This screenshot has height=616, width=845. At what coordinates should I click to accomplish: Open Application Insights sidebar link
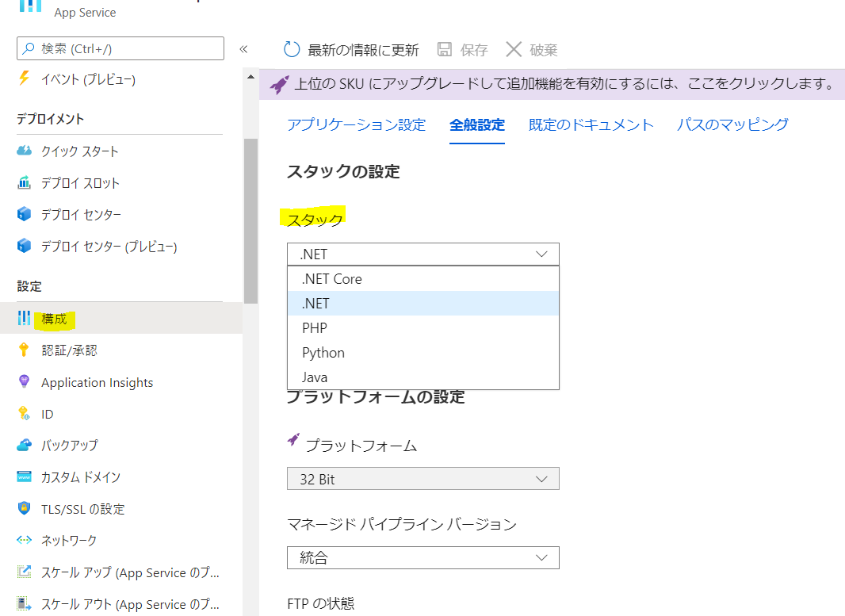click(x=97, y=382)
